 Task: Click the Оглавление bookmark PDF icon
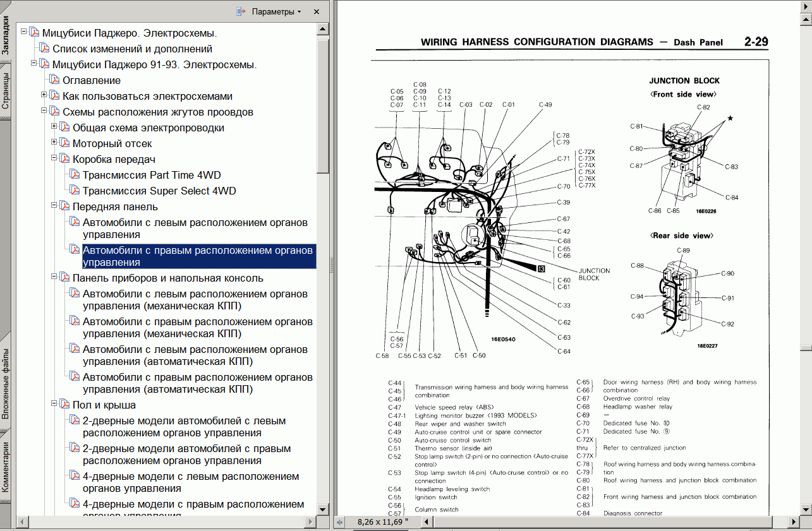(x=54, y=80)
